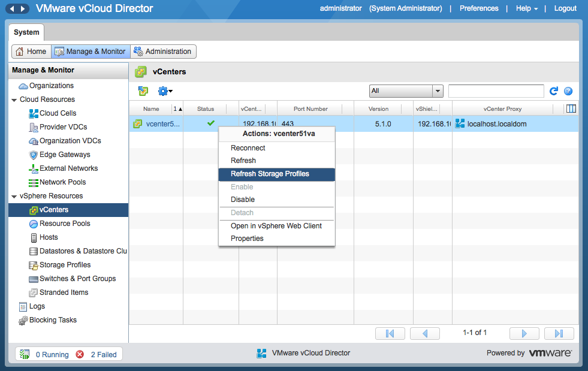Click the vcenter51va row icon
This screenshot has height=371, width=588.
(x=138, y=124)
